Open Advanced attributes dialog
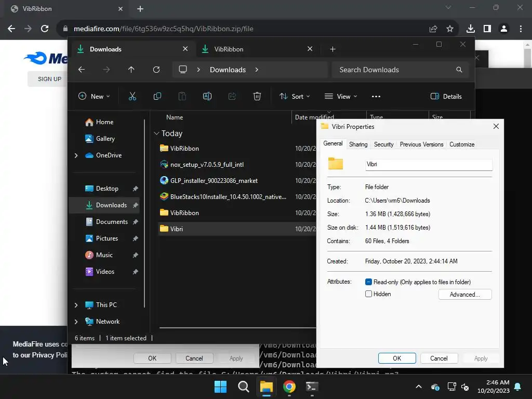The height and width of the screenshot is (399, 532). click(x=465, y=295)
